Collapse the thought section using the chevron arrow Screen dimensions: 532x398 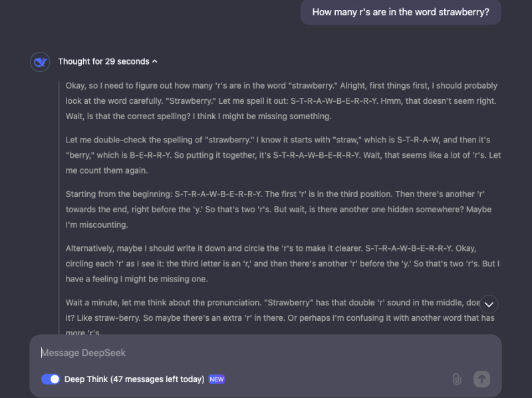[155, 62]
